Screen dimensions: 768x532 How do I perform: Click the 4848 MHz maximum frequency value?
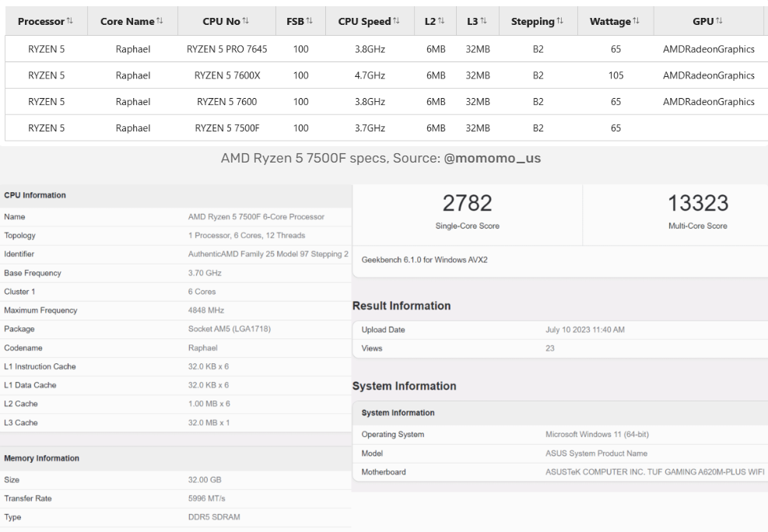[206, 310]
